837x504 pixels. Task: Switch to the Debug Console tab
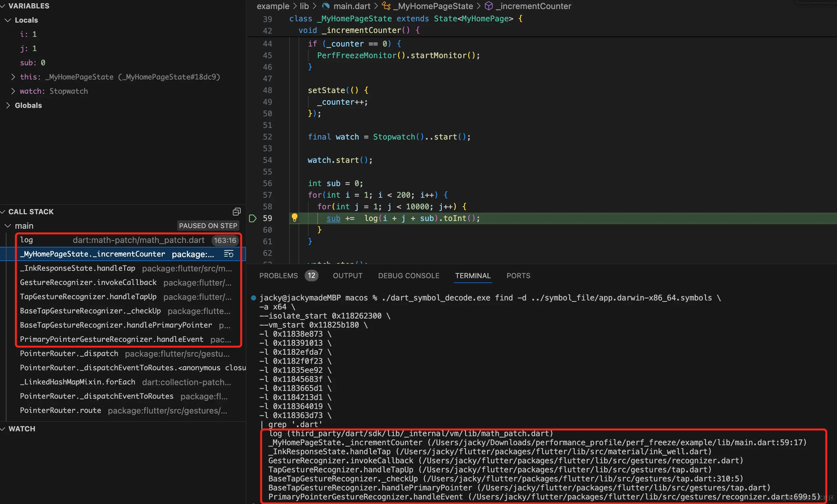409,276
